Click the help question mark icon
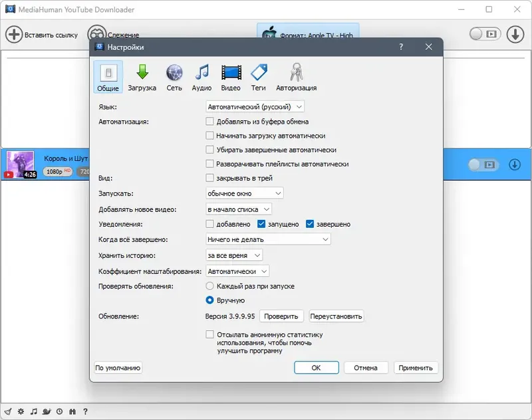 (x=85, y=411)
